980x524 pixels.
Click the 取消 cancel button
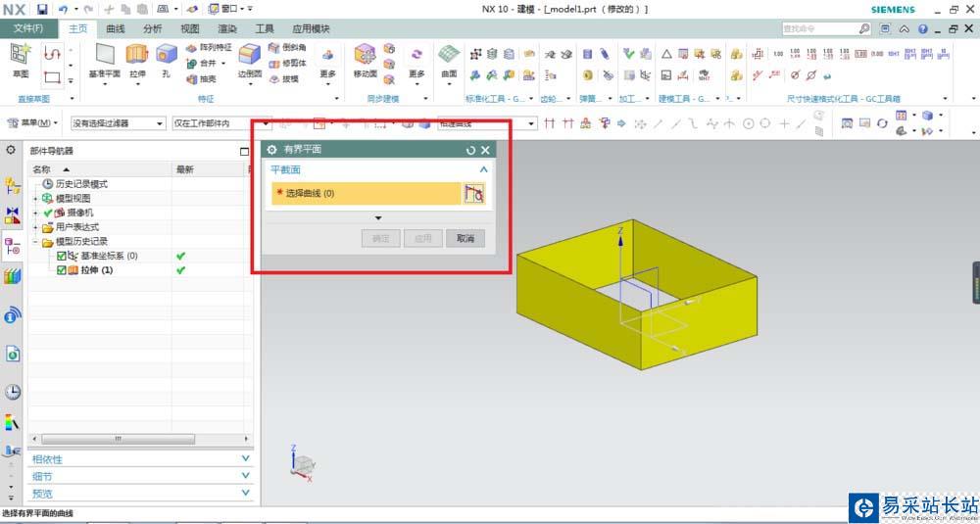[x=465, y=239]
